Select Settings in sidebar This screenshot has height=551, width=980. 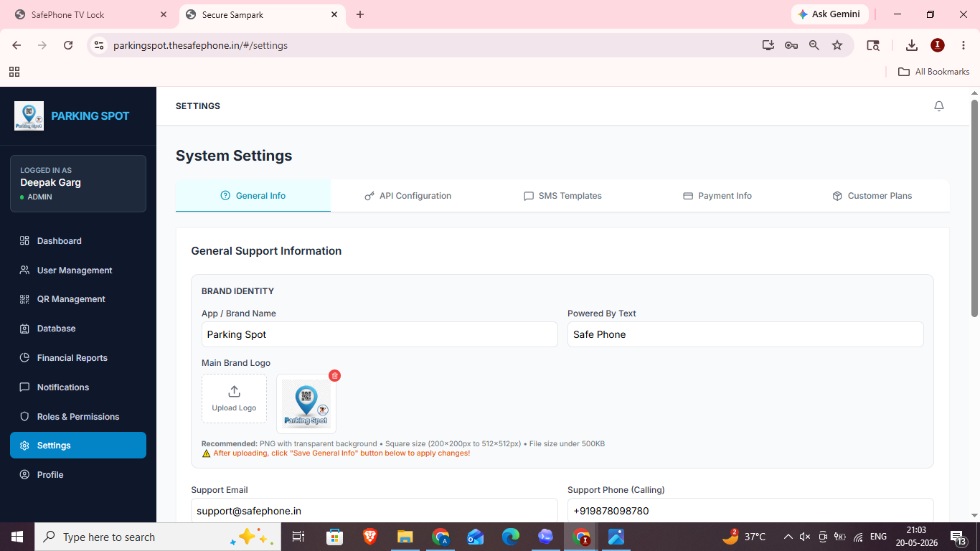coord(78,445)
